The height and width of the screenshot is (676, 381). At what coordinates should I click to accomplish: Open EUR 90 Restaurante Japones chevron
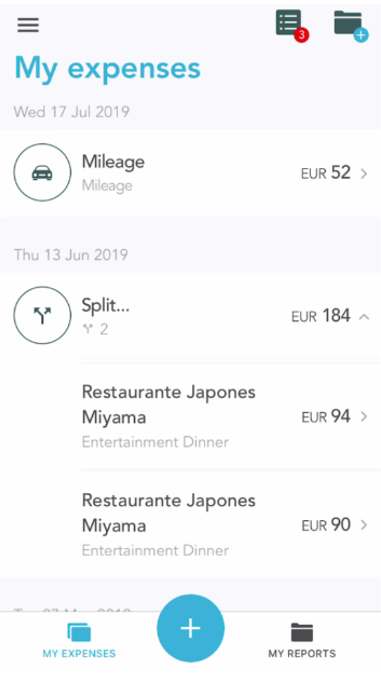click(364, 525)
